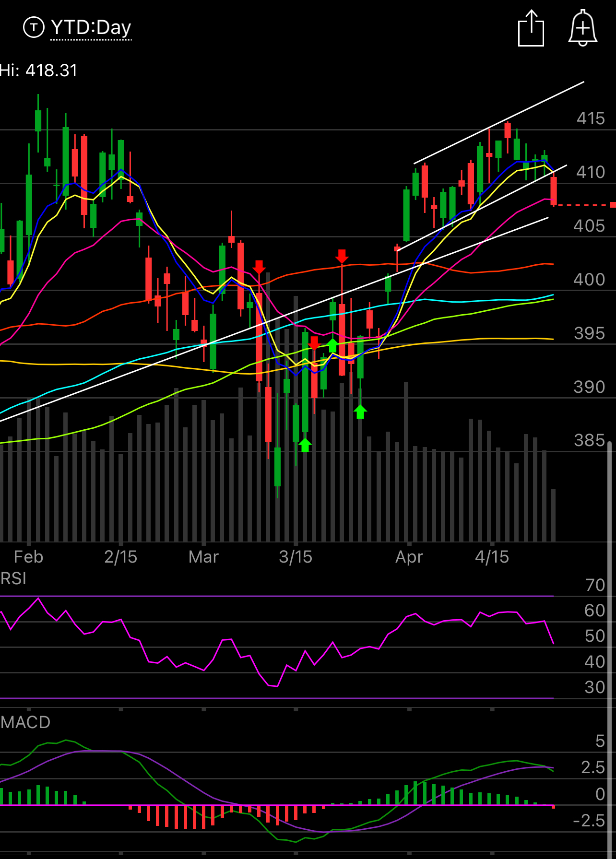Tap the 390 price axis label
The image size is (616, 859).
(x=590, y=387)
